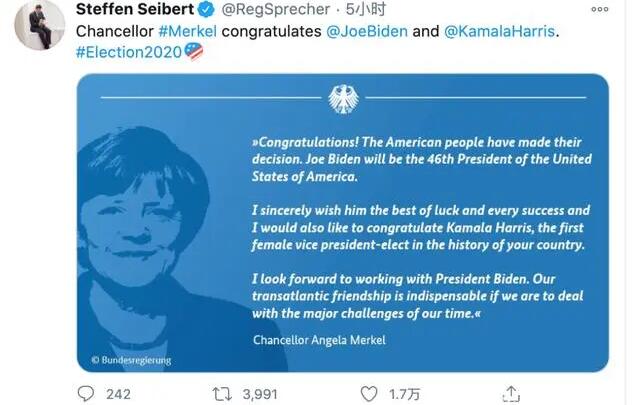Visit the @JoeBiden mention
637x405 pixels.
[x=366, y=30]
